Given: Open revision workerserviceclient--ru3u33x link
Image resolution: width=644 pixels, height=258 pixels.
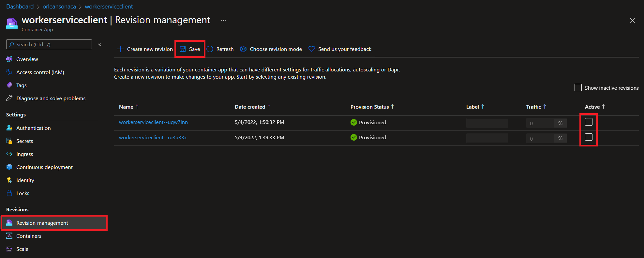Looking at the screenshot, I should click(153, 137).
